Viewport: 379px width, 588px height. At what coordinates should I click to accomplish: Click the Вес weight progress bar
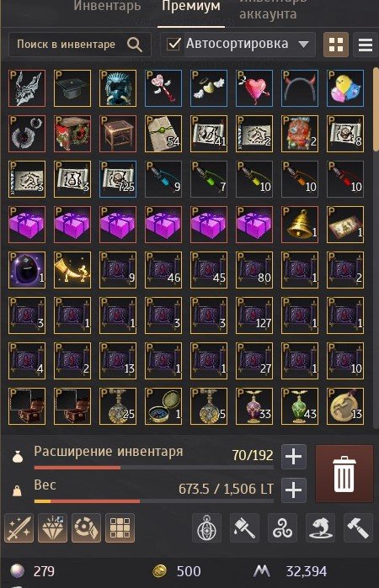153,501
